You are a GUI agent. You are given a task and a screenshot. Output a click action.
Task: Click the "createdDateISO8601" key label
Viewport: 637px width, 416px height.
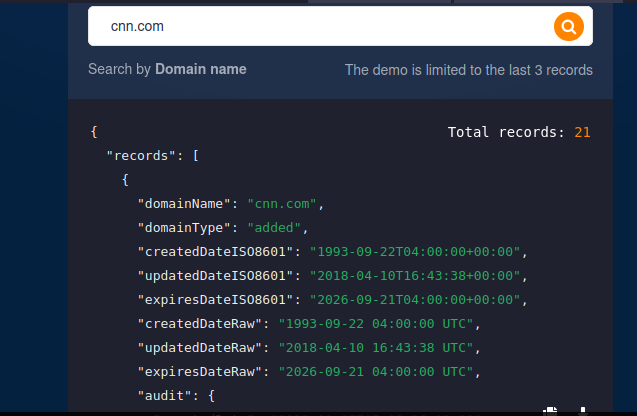(x=215, y=251)
